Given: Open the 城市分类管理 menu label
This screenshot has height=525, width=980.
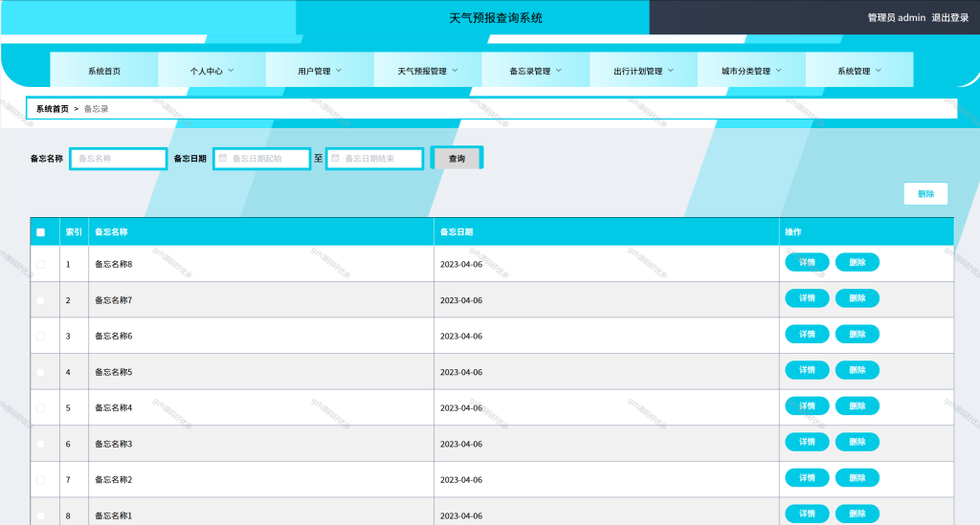Looking at the screenshot, I should tap(746, 71).
